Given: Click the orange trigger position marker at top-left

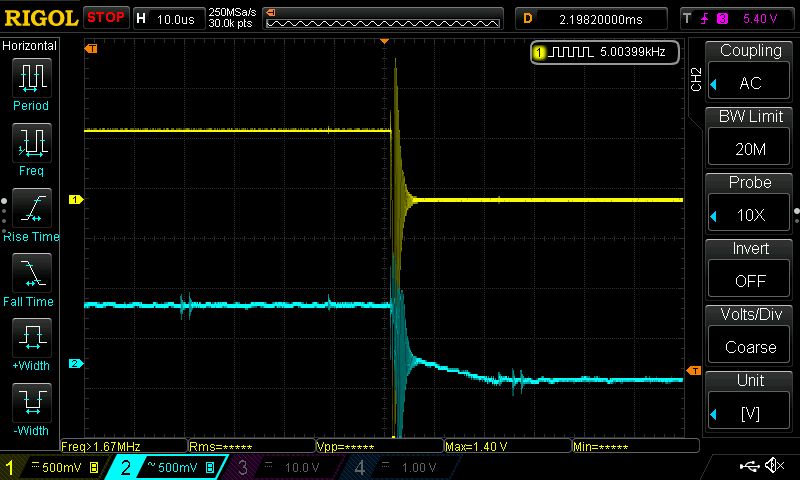Looking at the screenshot, I should coord(91,48).
